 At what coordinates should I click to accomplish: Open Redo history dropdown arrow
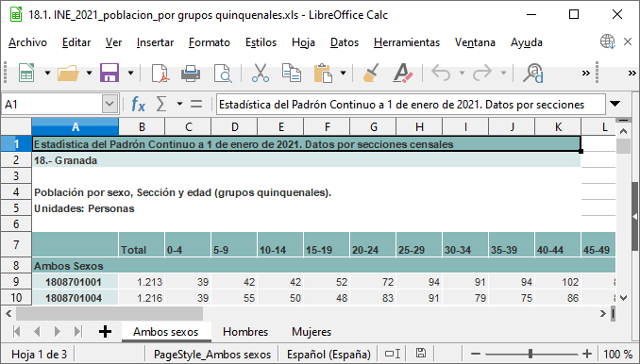[x=503, y=74]
